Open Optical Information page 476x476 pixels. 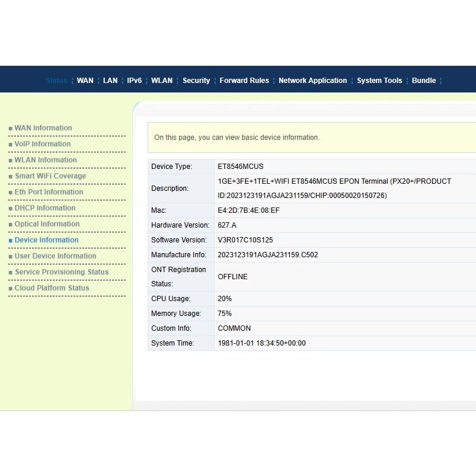click(47, 224)
